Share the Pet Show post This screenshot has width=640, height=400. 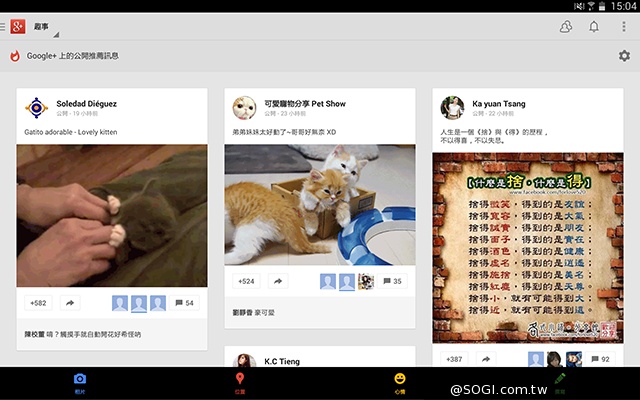(278, 281)
